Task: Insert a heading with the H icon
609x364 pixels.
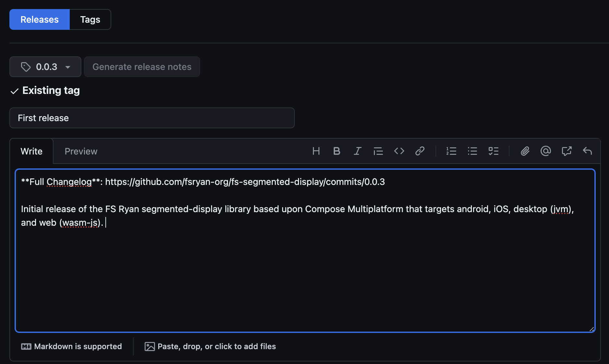Action: coord(316,151)
